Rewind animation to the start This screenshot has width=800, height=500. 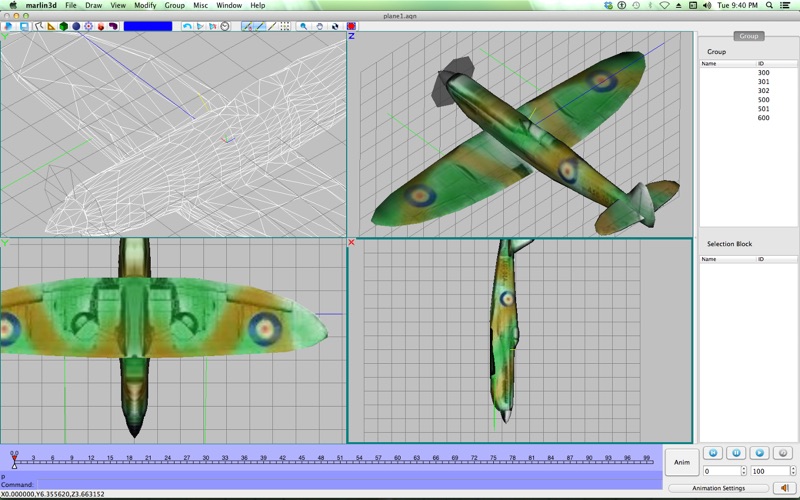coord(711,453)
